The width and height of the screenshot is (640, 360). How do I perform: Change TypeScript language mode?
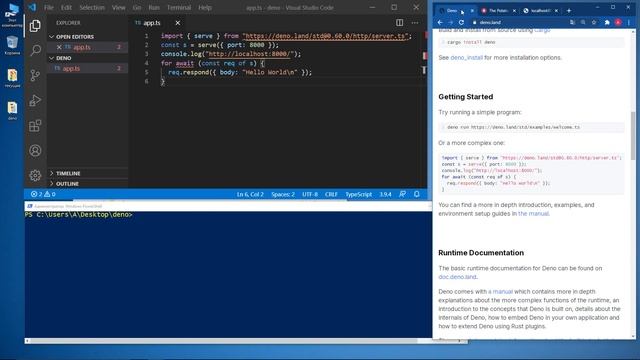click(x=359, y=194)
